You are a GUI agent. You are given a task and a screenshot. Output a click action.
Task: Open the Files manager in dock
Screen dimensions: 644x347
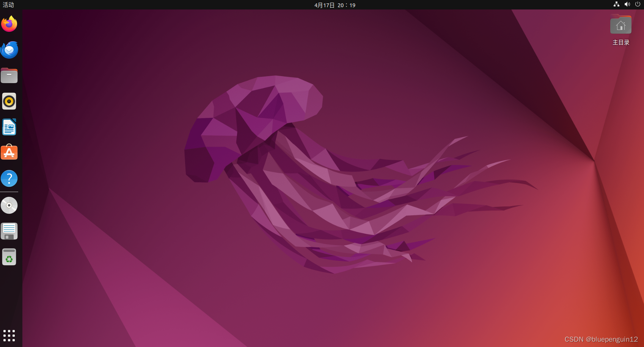9,75
